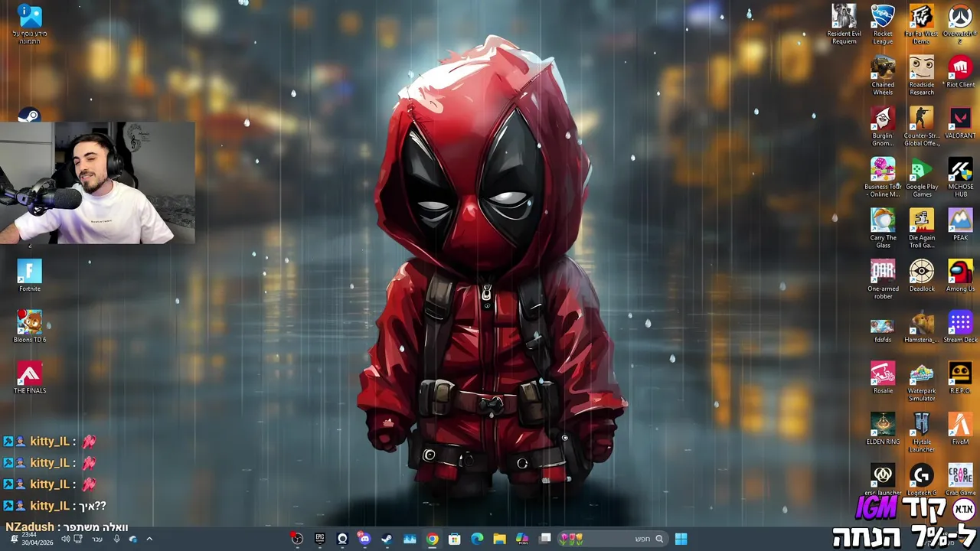Viewport: 980px width, 551px height.
Task: Click the webcam overlay thumbnail
Action: tap(97, 182)
